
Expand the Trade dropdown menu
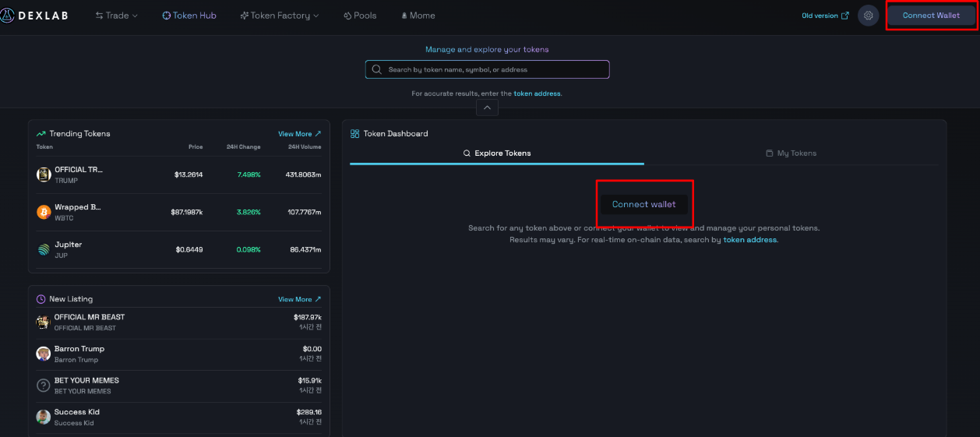pos(116,16)
